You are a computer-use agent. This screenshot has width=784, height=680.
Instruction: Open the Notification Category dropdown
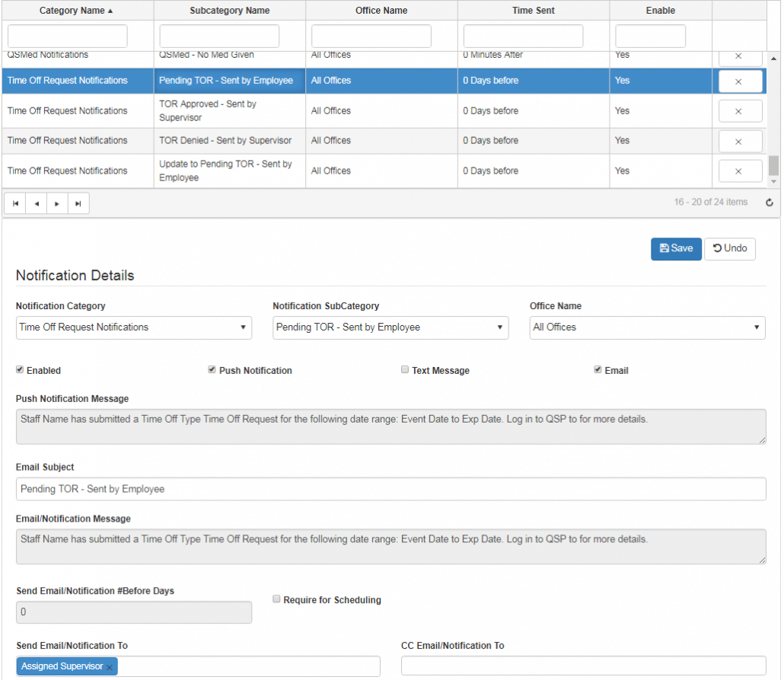point(133,327)
